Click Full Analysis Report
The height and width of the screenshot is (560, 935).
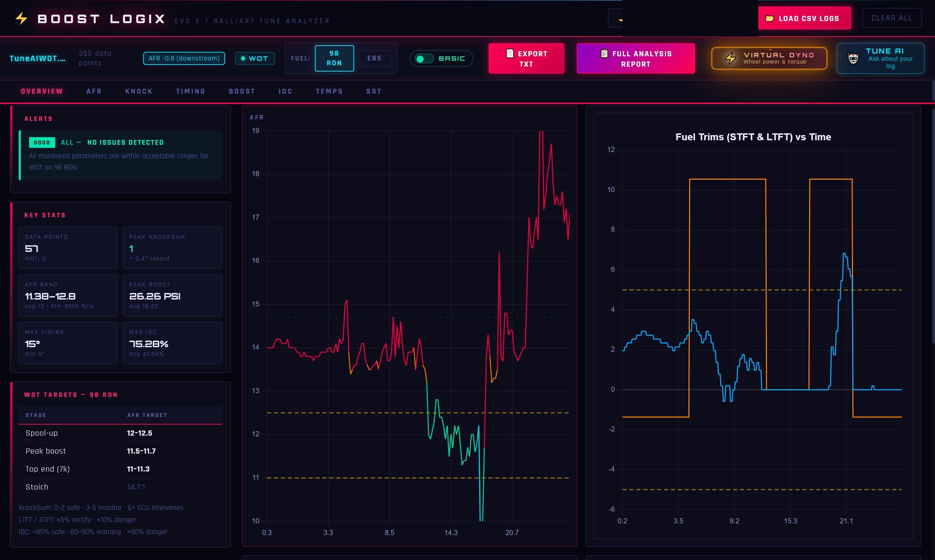click(636, 58)
